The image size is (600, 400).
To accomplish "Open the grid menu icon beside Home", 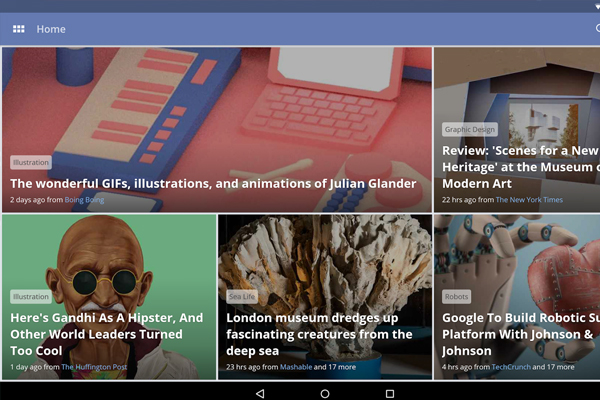I will [18, 29].
